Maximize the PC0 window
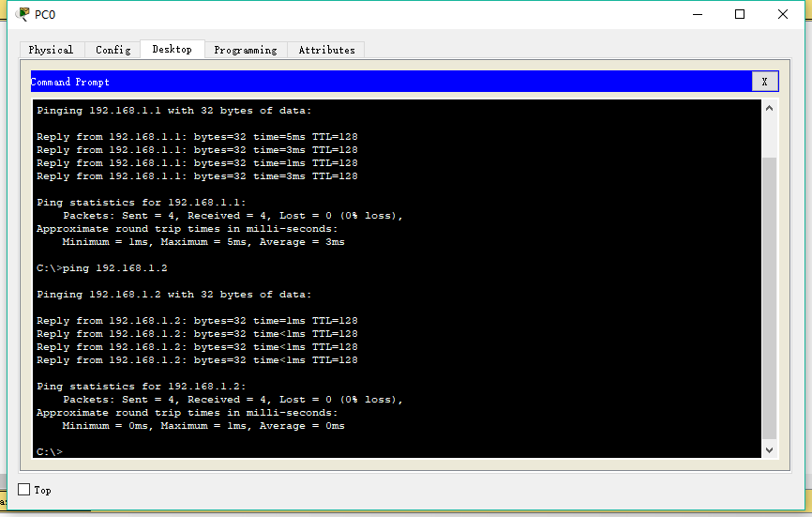The image size is (812, 517). pyautogui.click(x=740, y=14)
